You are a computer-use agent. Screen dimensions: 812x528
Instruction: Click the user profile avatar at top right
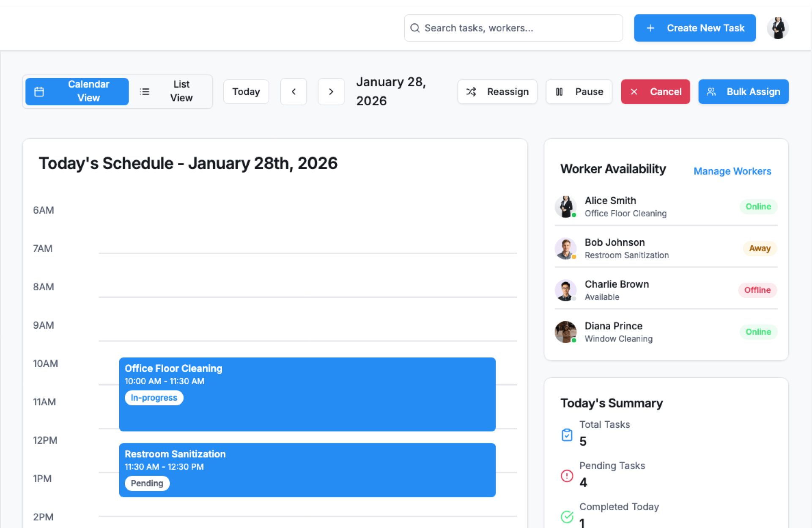point(778,28)
